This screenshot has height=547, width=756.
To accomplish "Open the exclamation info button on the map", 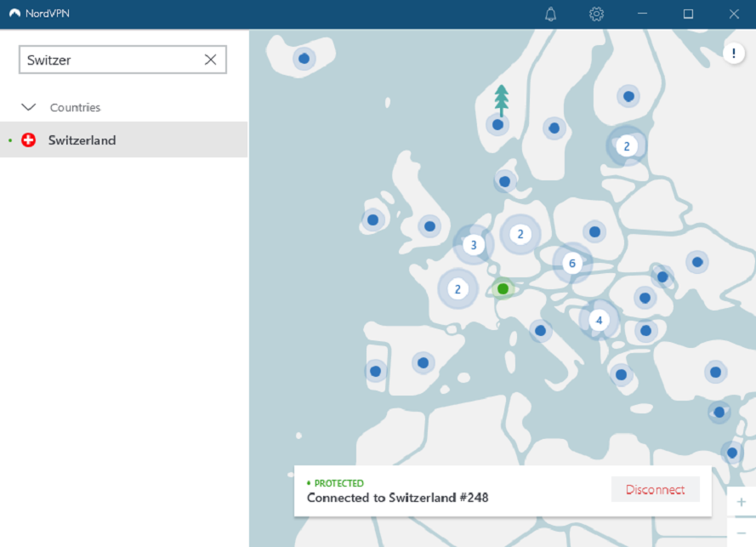I will (734, 53).
